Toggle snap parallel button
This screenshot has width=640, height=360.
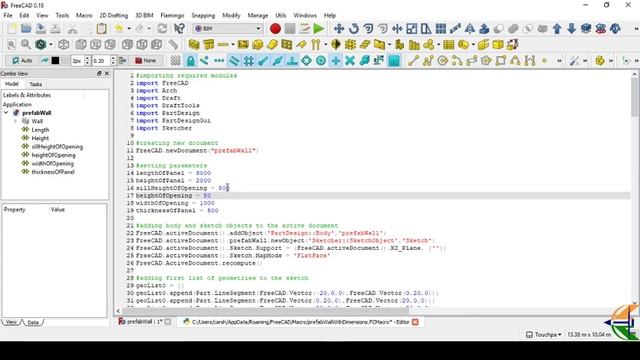(x=234, y=61)
